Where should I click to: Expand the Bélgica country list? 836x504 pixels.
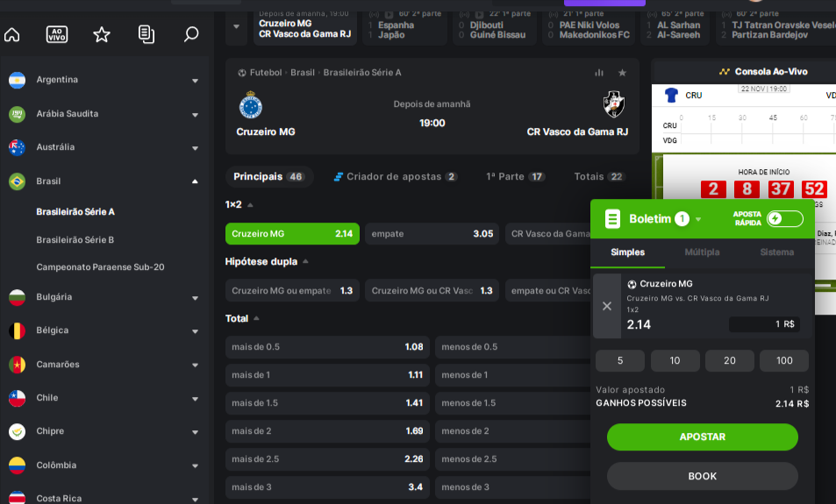195,331
